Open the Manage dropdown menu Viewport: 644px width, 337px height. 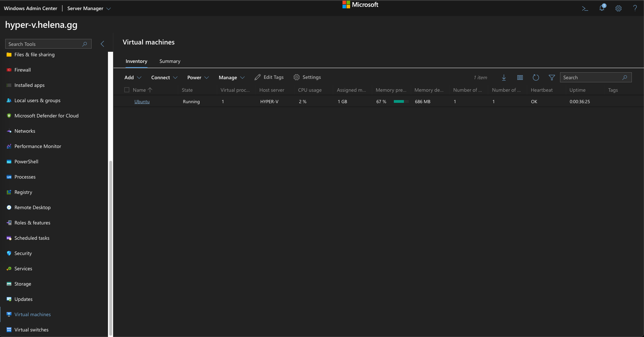point(231,77)
